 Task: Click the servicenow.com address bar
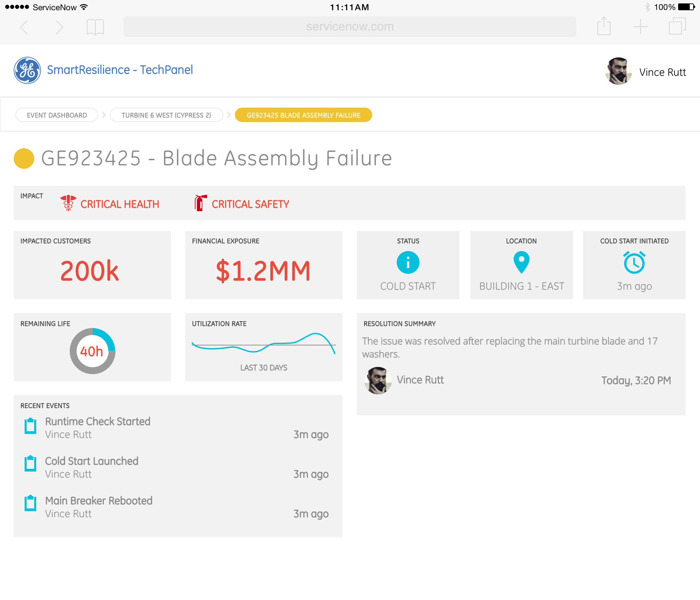point(350,27)
